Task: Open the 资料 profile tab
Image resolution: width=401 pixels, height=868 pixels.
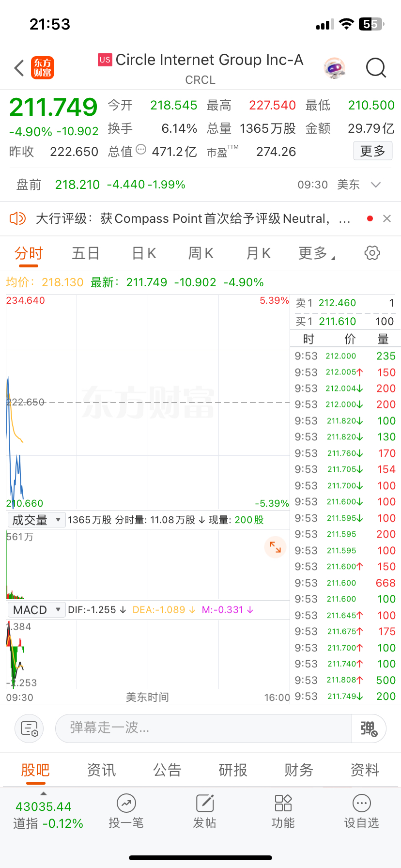Action: [365, 770]
